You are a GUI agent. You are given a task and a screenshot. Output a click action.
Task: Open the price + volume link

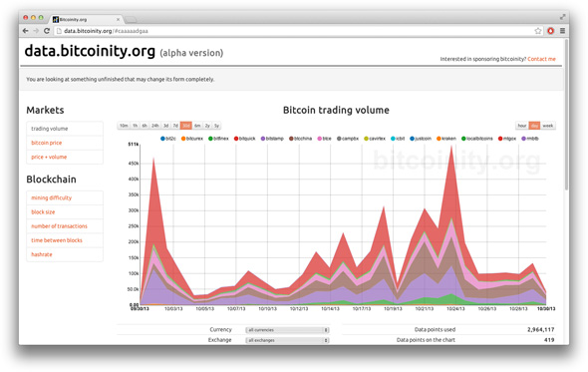click(x=49, y=157)
